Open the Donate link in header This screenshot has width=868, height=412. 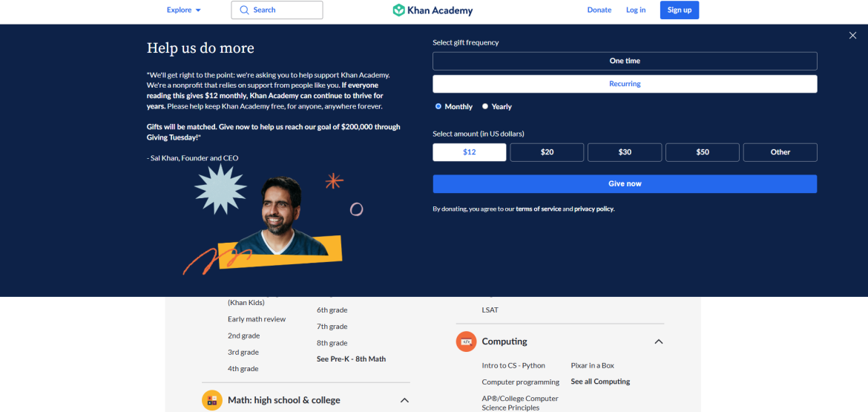599,10
